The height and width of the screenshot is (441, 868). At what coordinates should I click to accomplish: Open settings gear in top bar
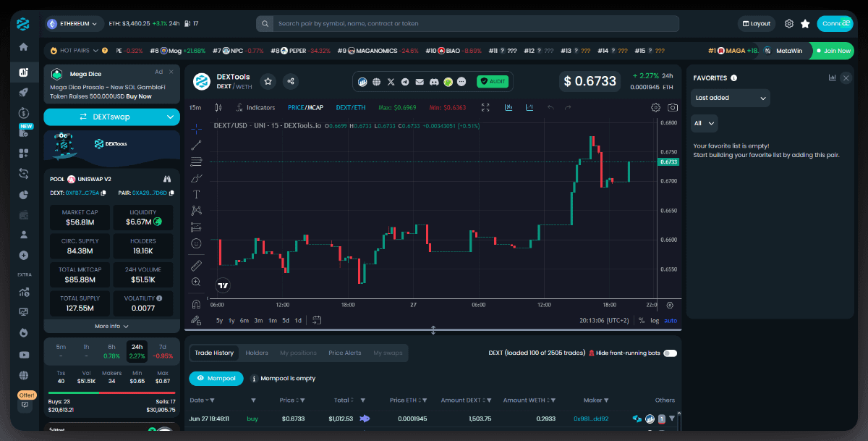click(789, 24)
